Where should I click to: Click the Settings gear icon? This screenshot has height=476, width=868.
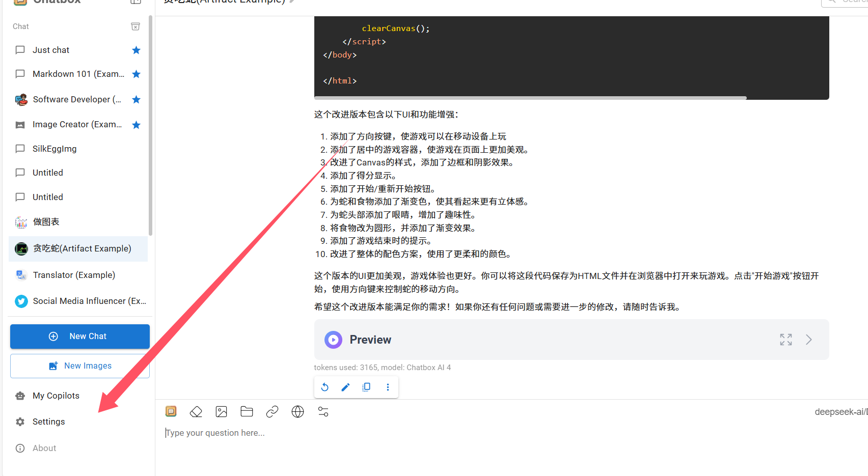[x=20, y=422]
